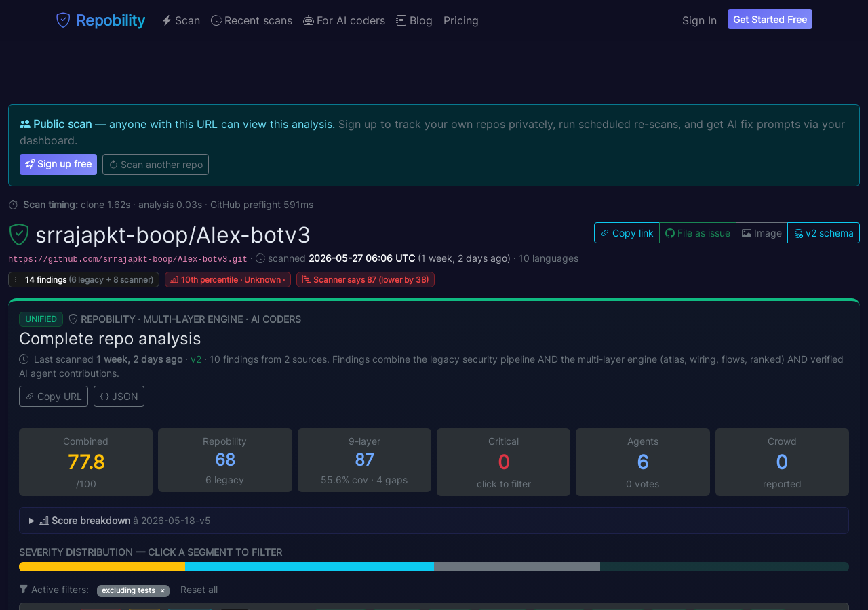Filter by the dark teal severity segment
Image resolution: width=868 pixels, height=610 pixels.
[x=724, y=567]
